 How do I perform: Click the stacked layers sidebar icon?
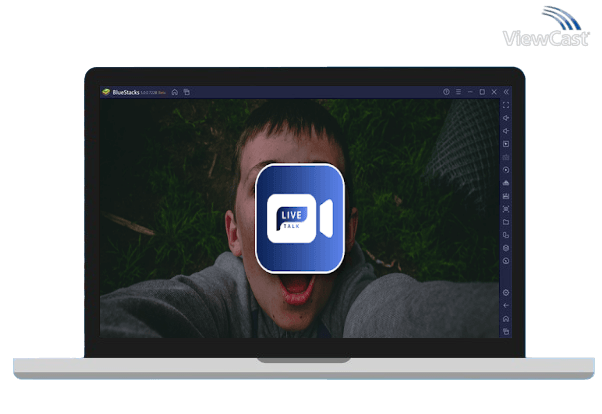[x=506, y=248]
